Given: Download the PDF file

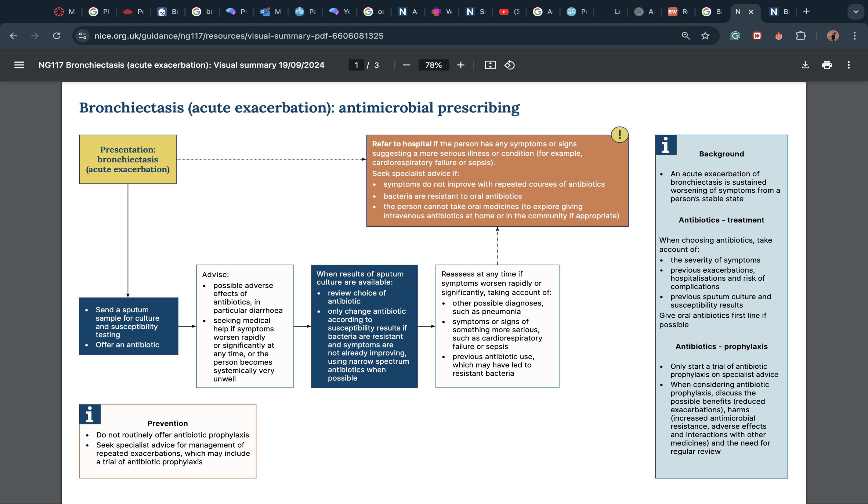Looking at the screenshot, I should tap(805, 65).
